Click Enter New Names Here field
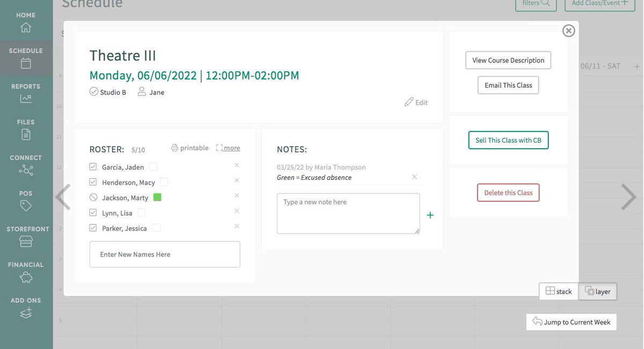The width and height of the screenshot is (644, 349). [165, 255]
